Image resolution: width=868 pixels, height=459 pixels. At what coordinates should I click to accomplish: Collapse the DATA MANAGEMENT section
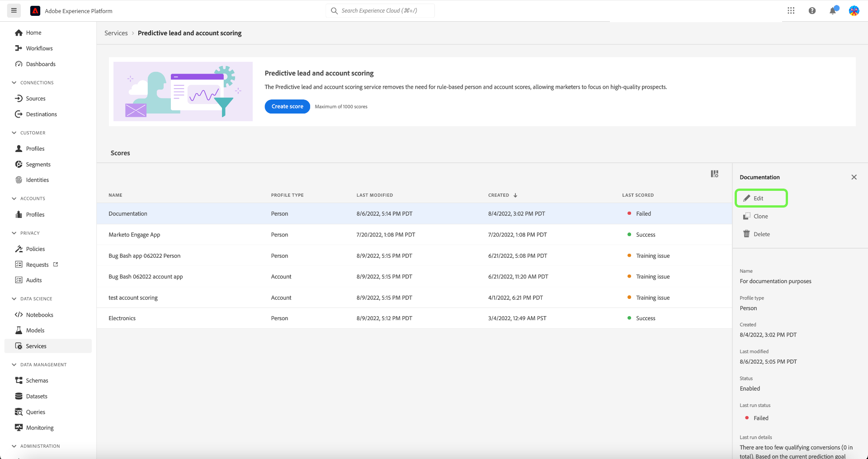click(14, 365)
